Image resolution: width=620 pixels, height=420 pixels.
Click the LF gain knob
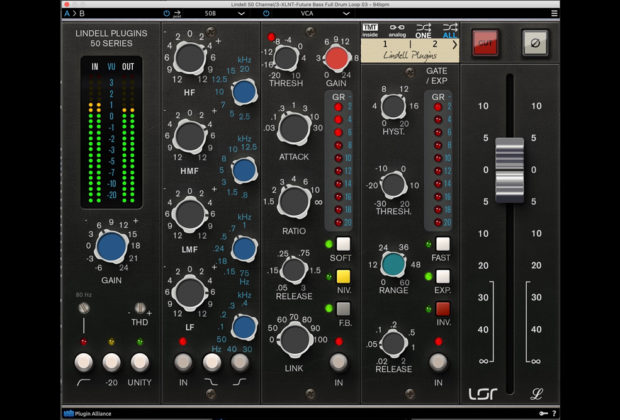tap(190, 292)
